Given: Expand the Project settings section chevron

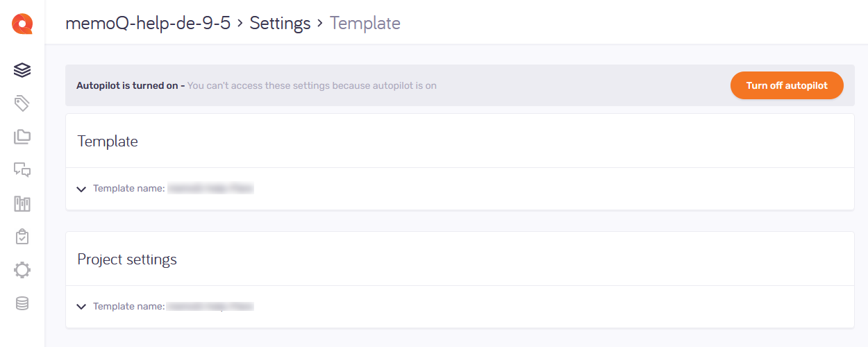Looking at the screenshot, I should point(81,307).
